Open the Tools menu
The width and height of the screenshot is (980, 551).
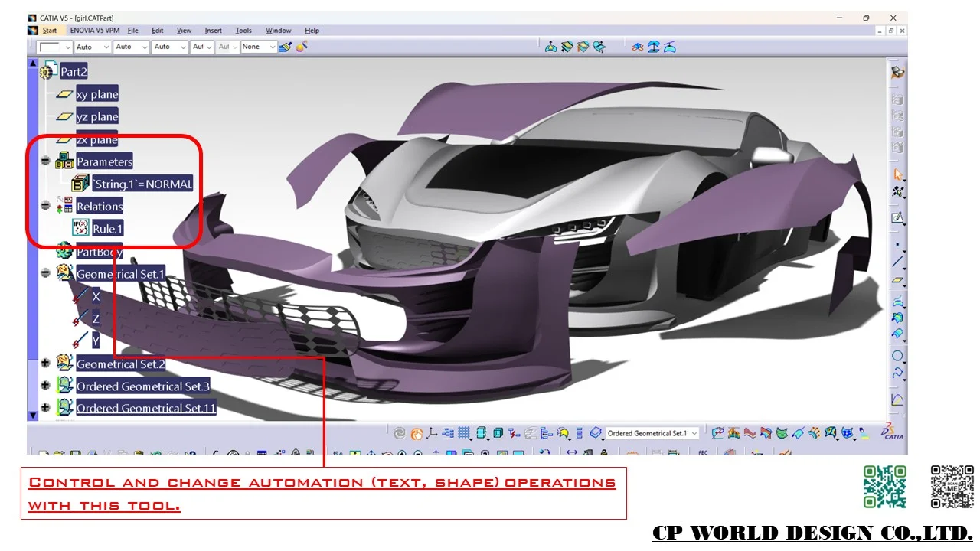tap(243, 31)
